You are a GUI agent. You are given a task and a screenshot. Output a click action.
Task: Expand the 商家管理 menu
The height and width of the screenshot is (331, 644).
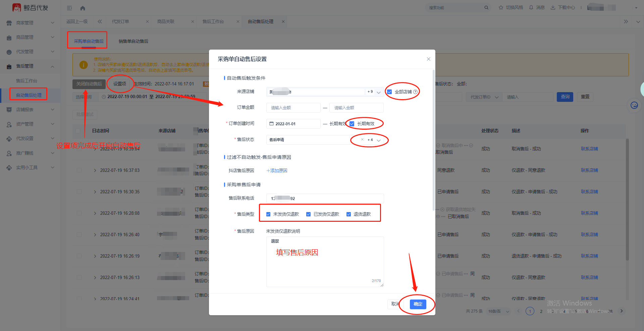pyautogui.click(x=52, y=23)
